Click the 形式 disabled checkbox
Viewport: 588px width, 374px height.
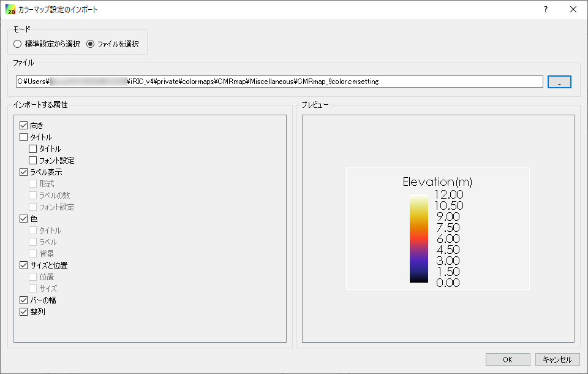(x=33, y=183)
